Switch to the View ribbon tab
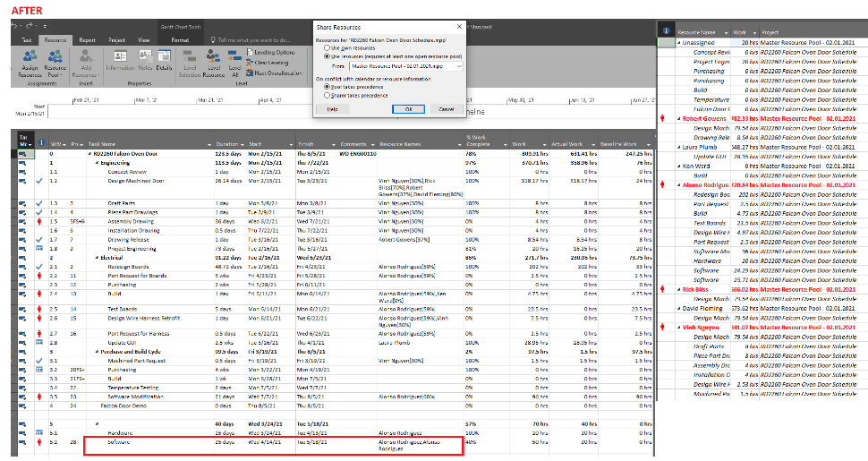Viewport: 868px width, 461px height. pyautogui.click(x=143, y=40)
